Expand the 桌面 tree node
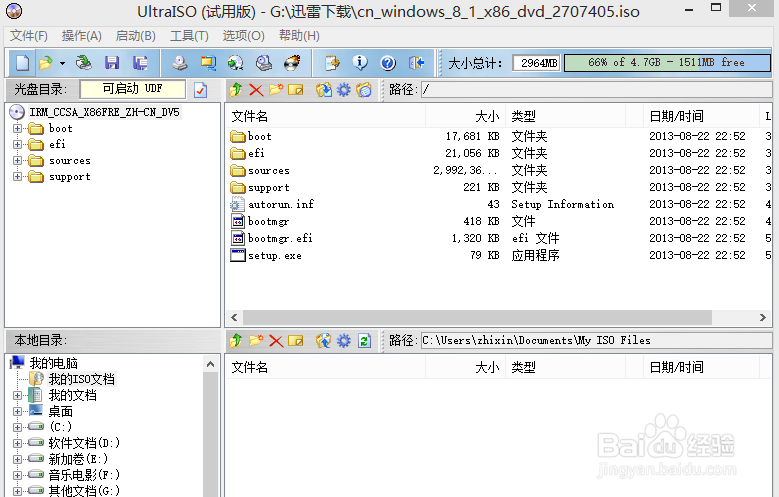This screenshot has height=497, width=779. pos(17,412)
